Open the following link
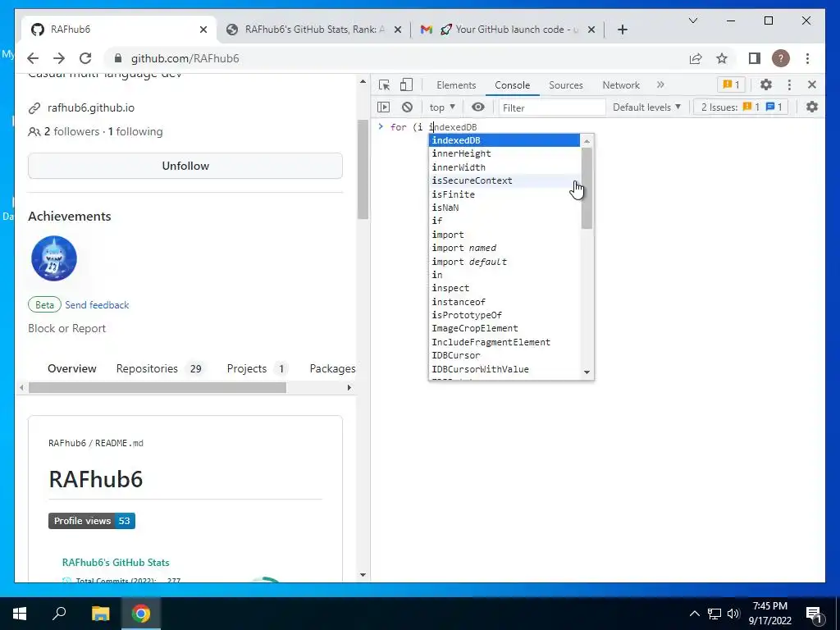 click(135, 131)
